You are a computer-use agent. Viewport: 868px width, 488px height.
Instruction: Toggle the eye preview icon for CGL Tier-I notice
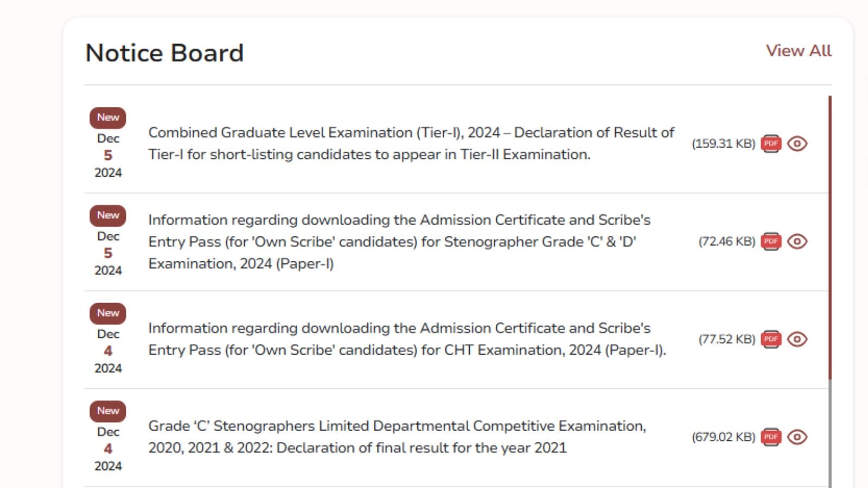click(x=796, y=144)
